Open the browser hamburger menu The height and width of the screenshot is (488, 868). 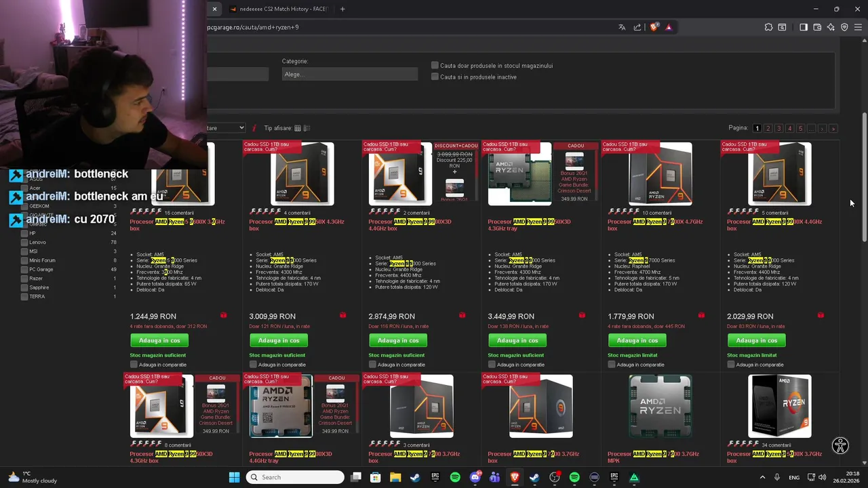(x=858, y=27)
